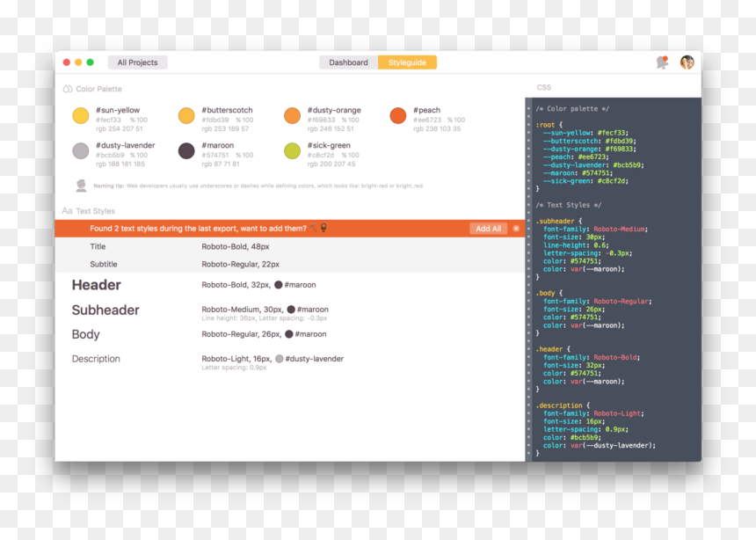This screenshot has height=540, width=756.
Task: Select the butterscotch color swatch
Action: (x=186, y=116)
